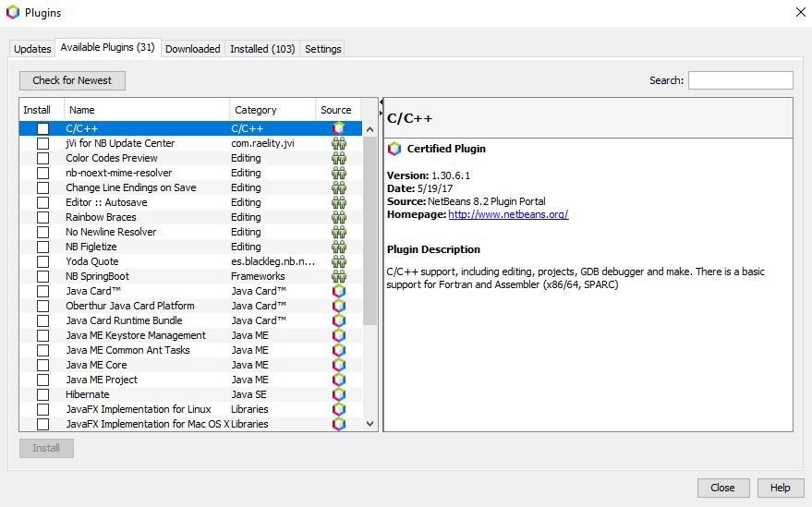The height and width of the screenshot is (507, 812).
Task: Focus the plugin Search field
Action: click(741, 80)
